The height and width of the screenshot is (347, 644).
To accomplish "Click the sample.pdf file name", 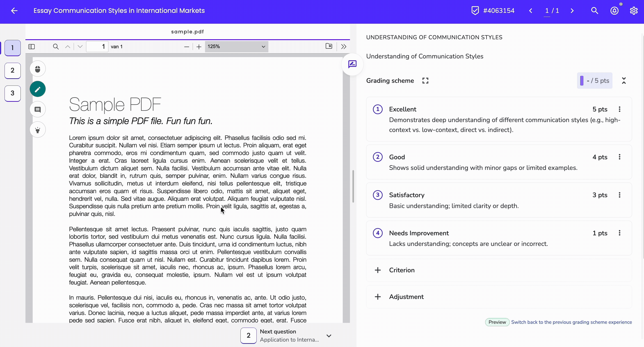I will coord(187,32).
